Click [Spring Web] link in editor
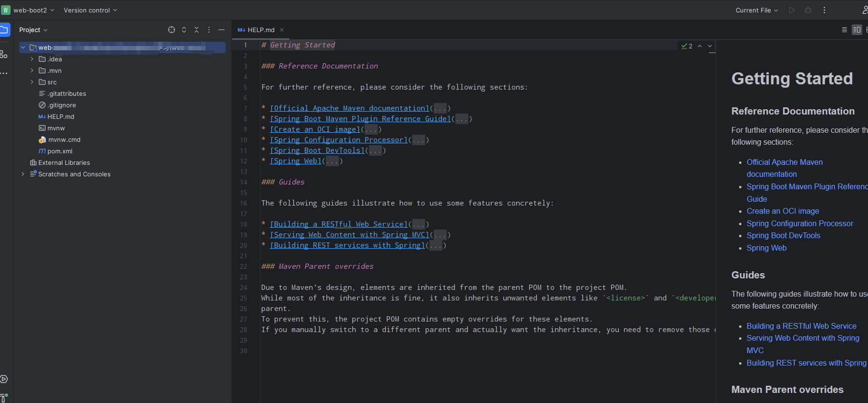This screenshot has width=868, height=403. (x=296, y=161)
